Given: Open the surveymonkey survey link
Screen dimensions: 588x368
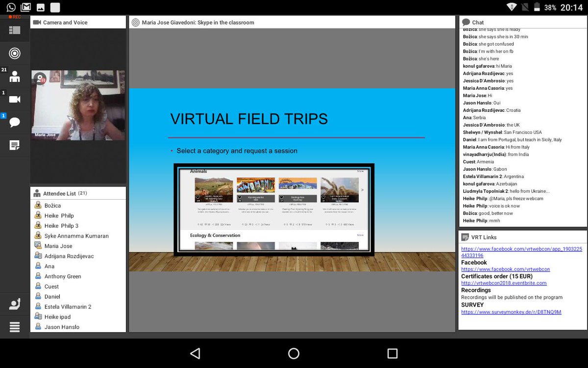Looking at the screenshot, I should (x=511, y=312).
